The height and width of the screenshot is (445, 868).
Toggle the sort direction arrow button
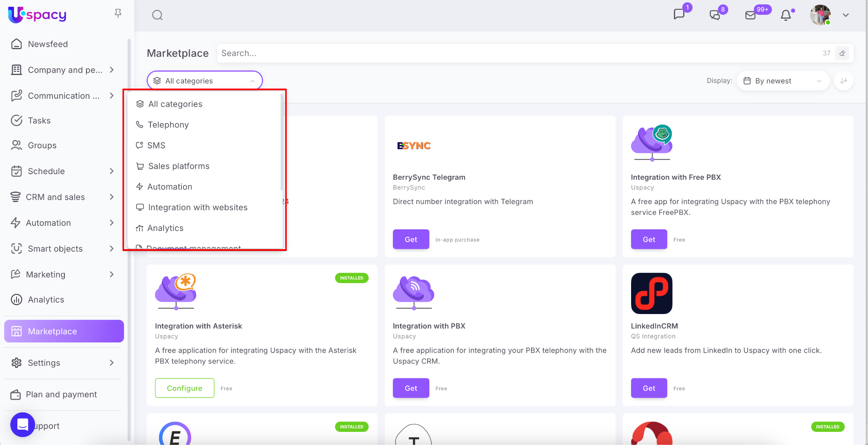click(x=843, y=81)
